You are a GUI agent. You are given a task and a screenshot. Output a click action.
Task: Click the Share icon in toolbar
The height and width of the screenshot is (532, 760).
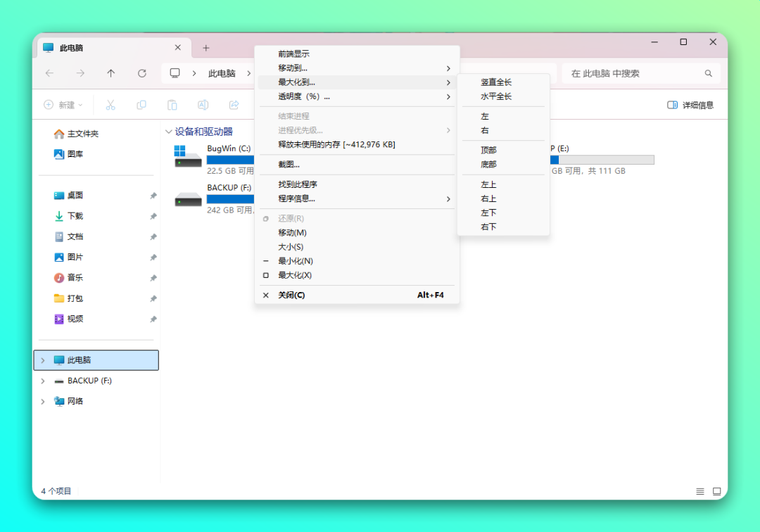234,105
